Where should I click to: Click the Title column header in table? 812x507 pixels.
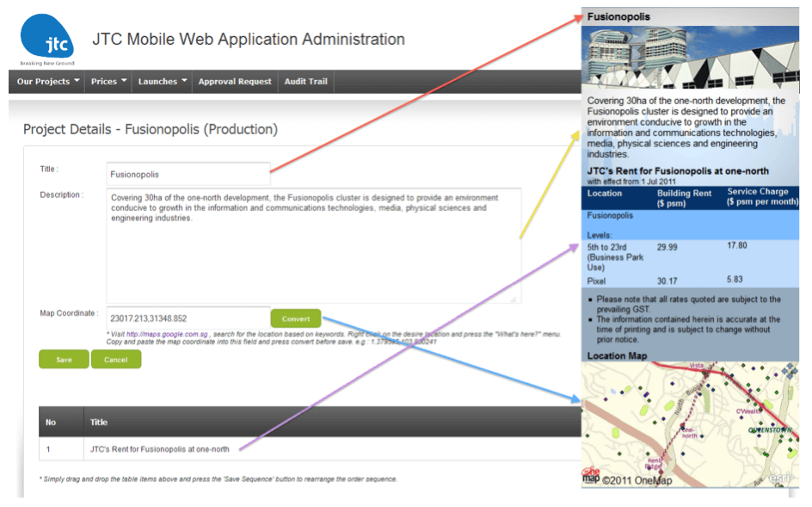99,422
